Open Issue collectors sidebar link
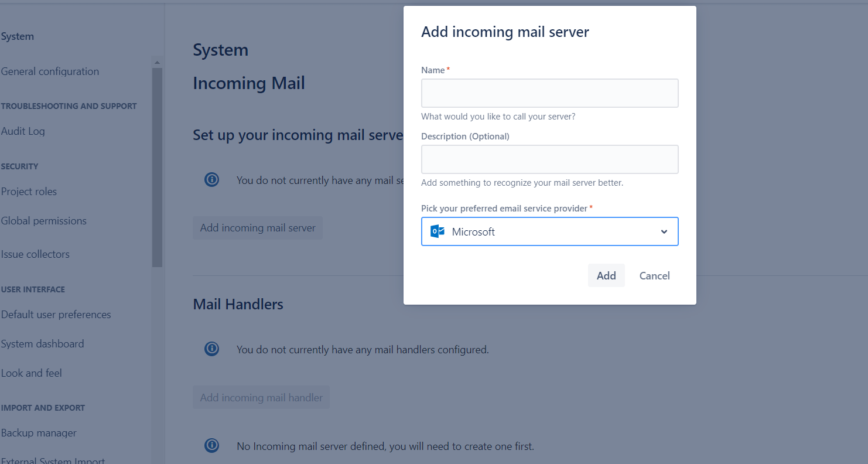This screenshot has width=868, height=464. click(x=35, y=254)
